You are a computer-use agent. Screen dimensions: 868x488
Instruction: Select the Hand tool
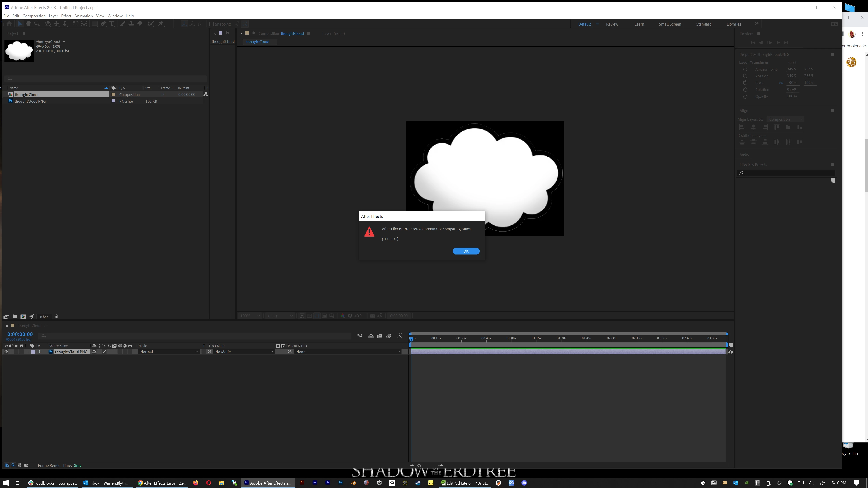(x=28, y=23)
